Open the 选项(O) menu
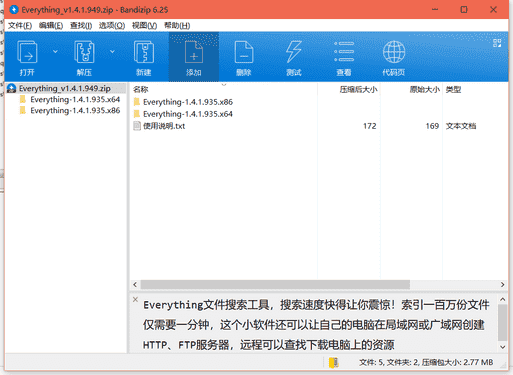This screenshot has width=513, height=375. coord(112,26)
